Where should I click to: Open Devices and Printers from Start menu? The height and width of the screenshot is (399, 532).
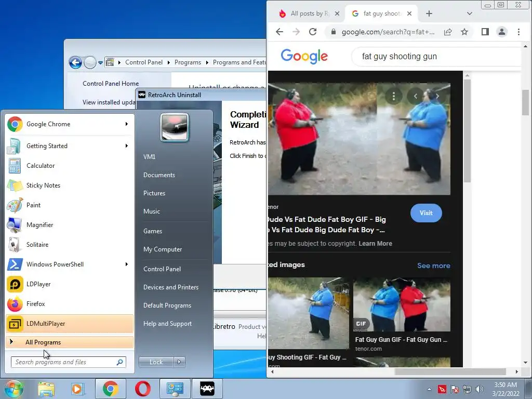click(x=171, y=287)
